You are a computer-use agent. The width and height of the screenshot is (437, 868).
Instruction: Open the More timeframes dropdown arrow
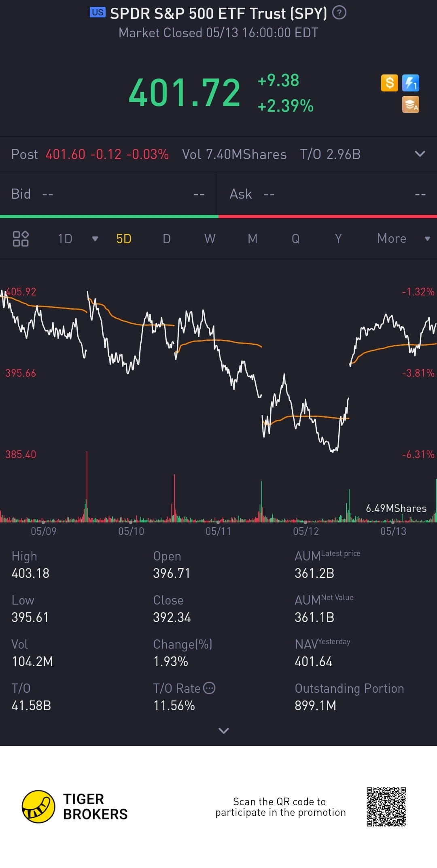pos(427,239)
